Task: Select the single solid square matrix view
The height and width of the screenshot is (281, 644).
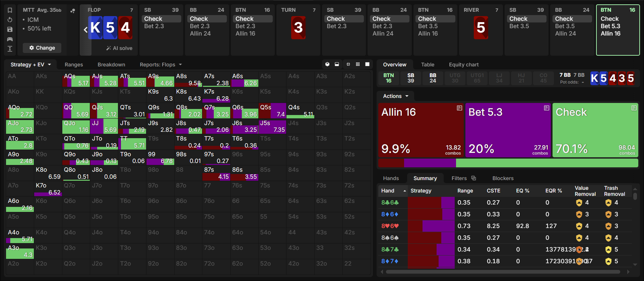Action: [367, 64]
